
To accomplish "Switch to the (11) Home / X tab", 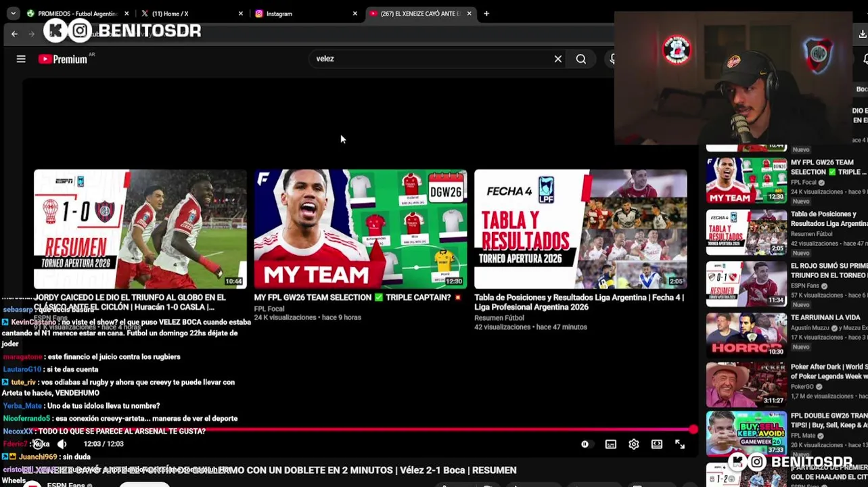I will coord(191,14).
